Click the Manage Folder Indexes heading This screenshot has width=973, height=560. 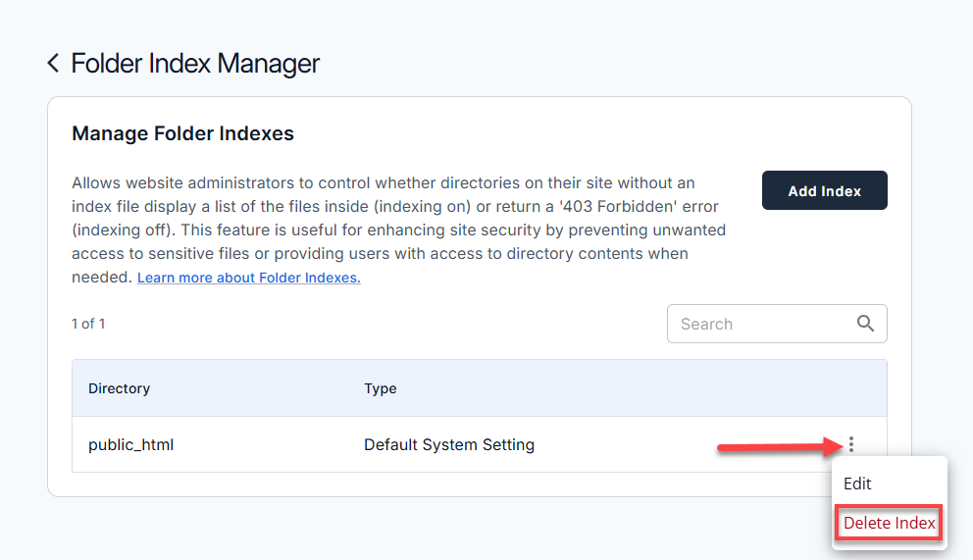coord(183,133)
